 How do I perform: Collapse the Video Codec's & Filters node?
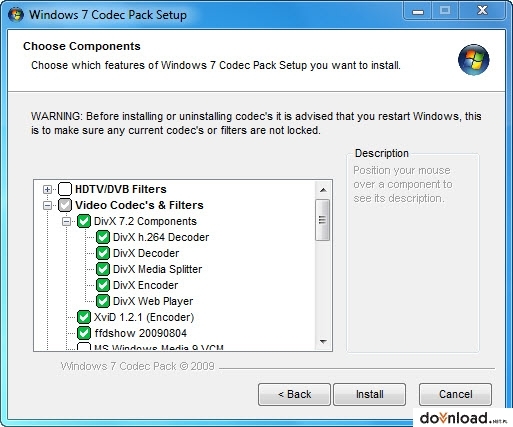(47, 206)
